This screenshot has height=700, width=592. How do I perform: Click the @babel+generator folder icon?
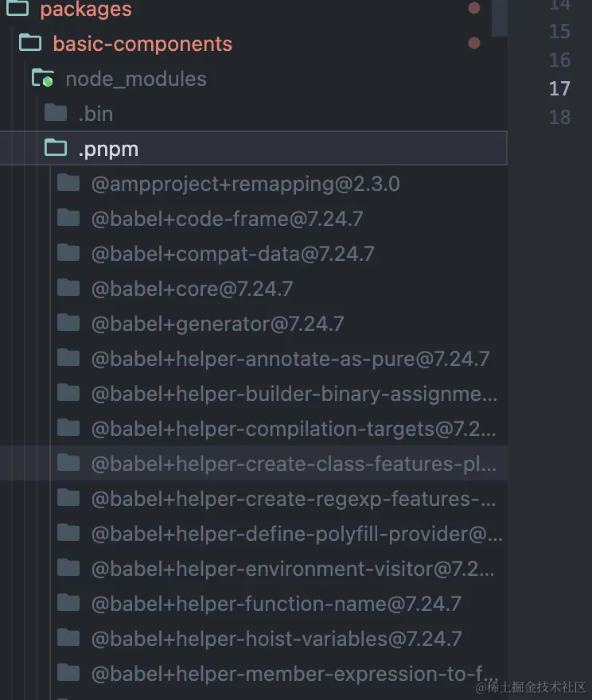point(68,324)
